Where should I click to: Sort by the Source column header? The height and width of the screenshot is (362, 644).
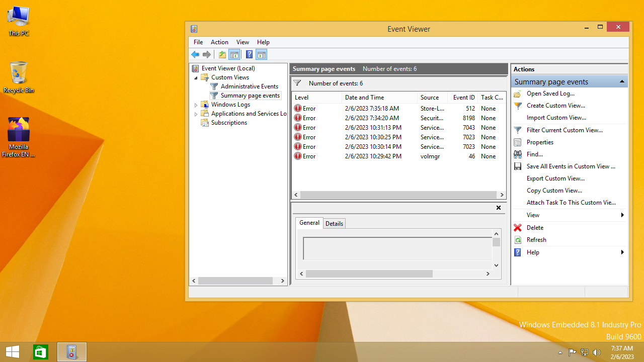coord(432,98)
